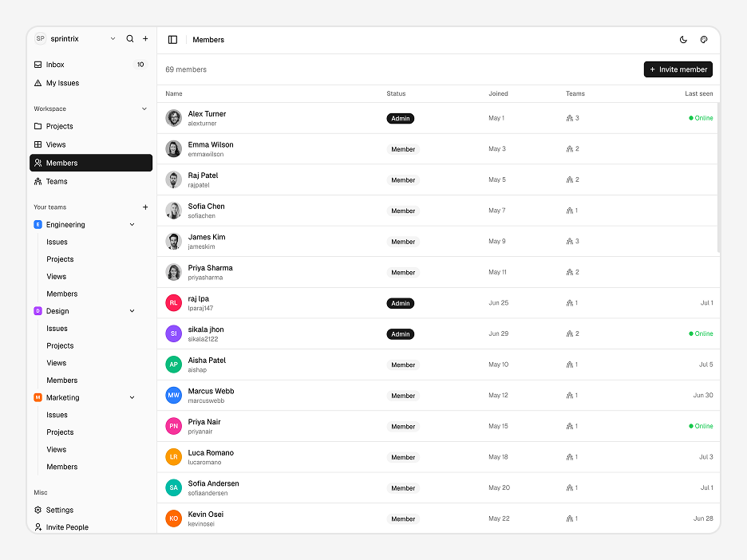Open Members in the Workspace sidebar
The image size is (747, 560).
(91, 163)
